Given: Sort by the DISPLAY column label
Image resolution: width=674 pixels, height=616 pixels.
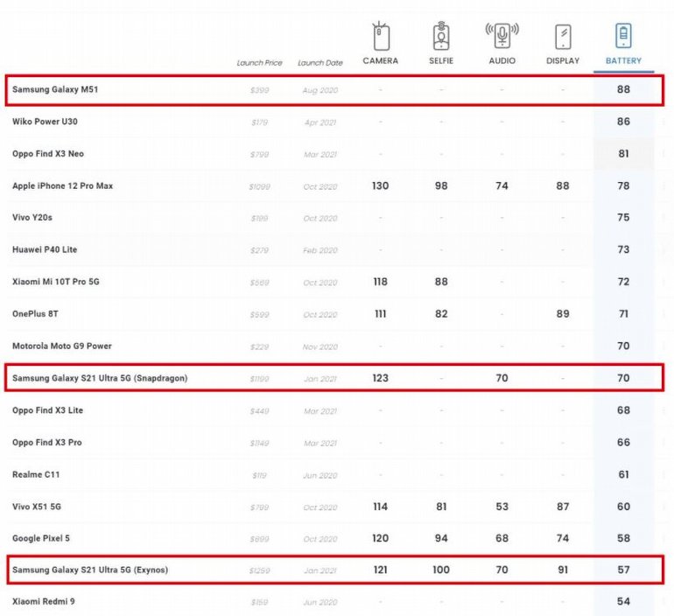Looking at the screenshot, I should click(563, 60).
